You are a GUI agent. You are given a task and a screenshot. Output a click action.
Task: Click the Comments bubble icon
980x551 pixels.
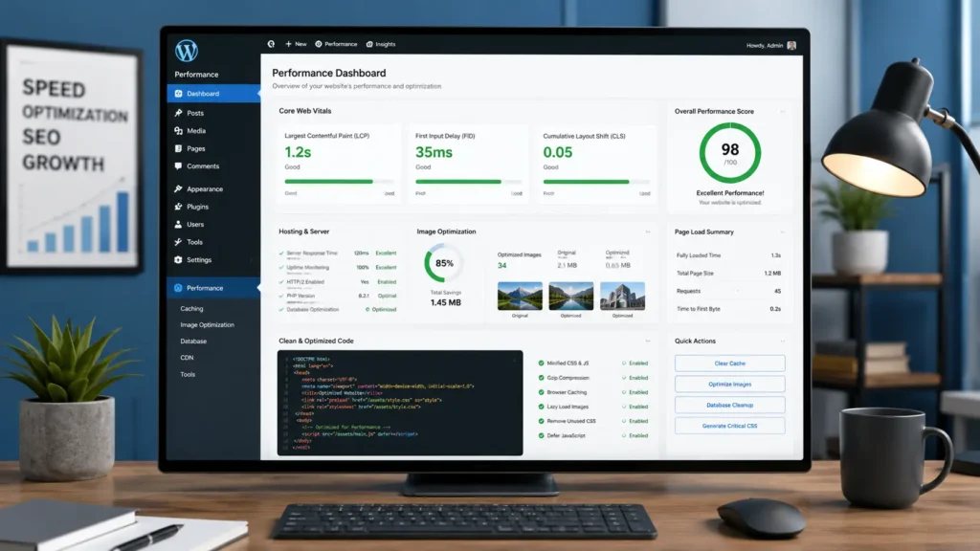pyautogui.click(x=178, y=166)
